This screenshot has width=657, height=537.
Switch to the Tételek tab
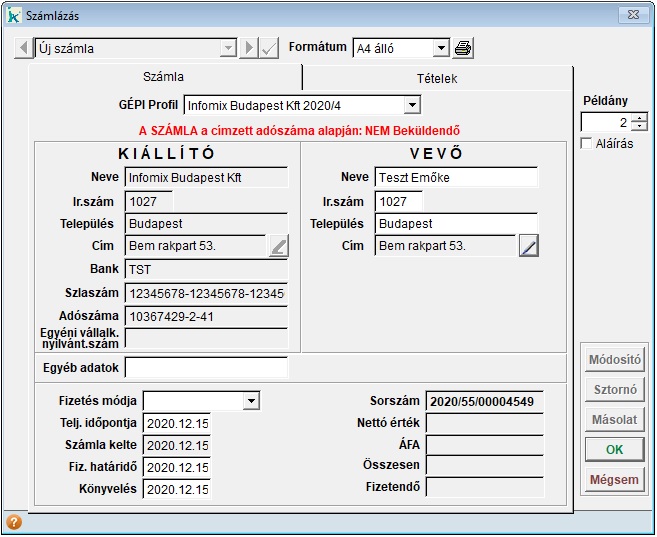point(437,78)
